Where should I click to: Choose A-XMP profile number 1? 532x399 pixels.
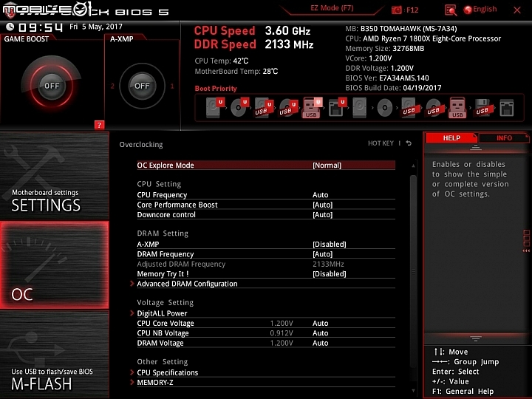tap(172, 86)
